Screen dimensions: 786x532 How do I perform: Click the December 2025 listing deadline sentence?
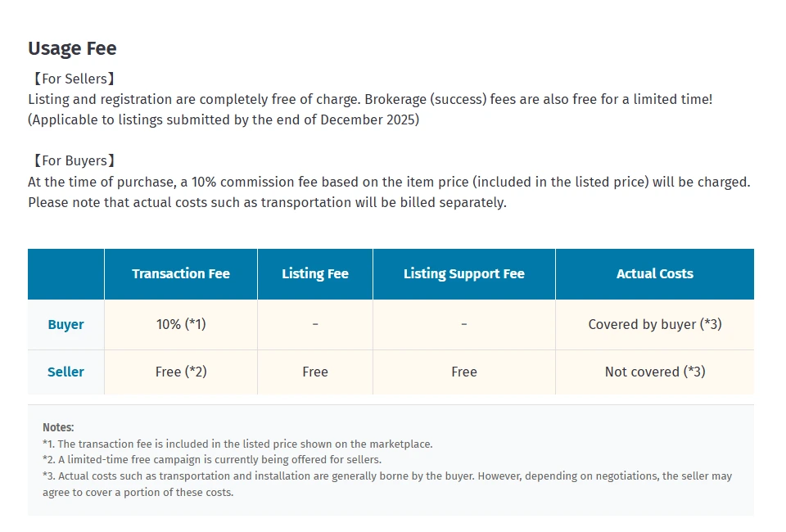223,120
